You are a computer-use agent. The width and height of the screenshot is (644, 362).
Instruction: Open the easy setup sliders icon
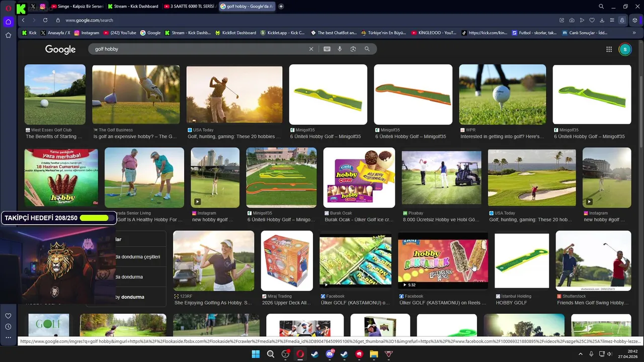tap(612, 20)
